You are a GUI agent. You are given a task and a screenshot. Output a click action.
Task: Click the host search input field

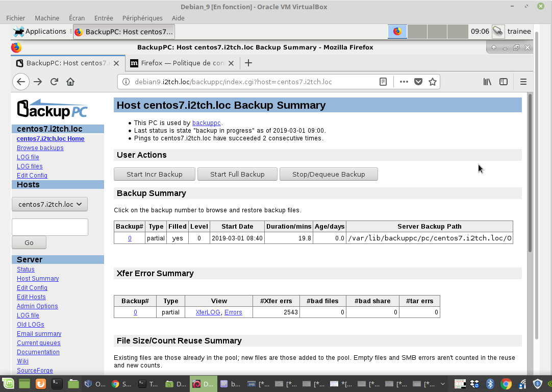tap(50, 227)
